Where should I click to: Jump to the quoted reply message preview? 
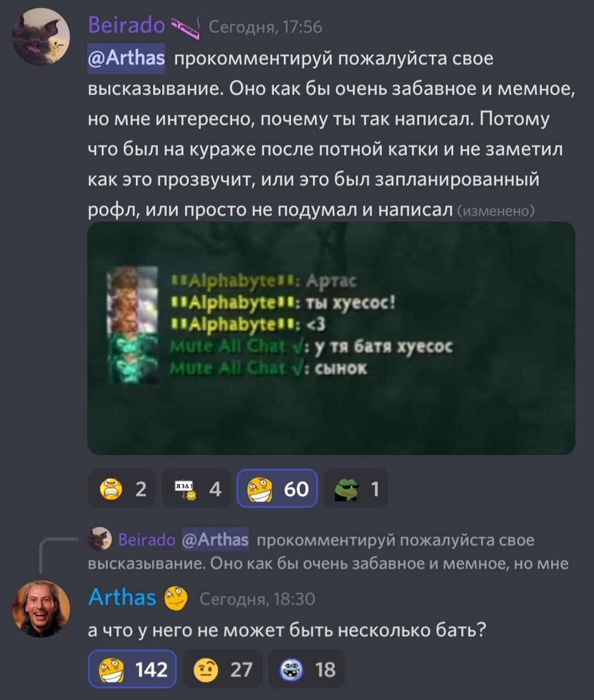point(328,552)
